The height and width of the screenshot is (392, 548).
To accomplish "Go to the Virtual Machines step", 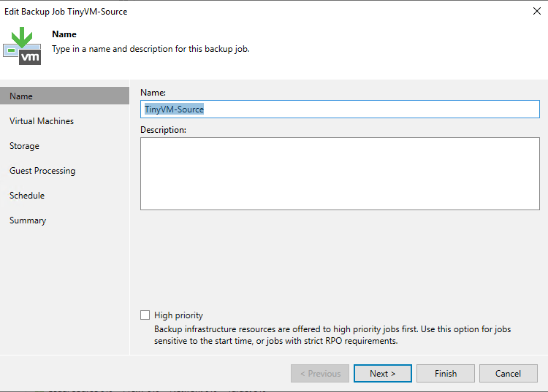I will pyautogui.click(x=42, y=121).
